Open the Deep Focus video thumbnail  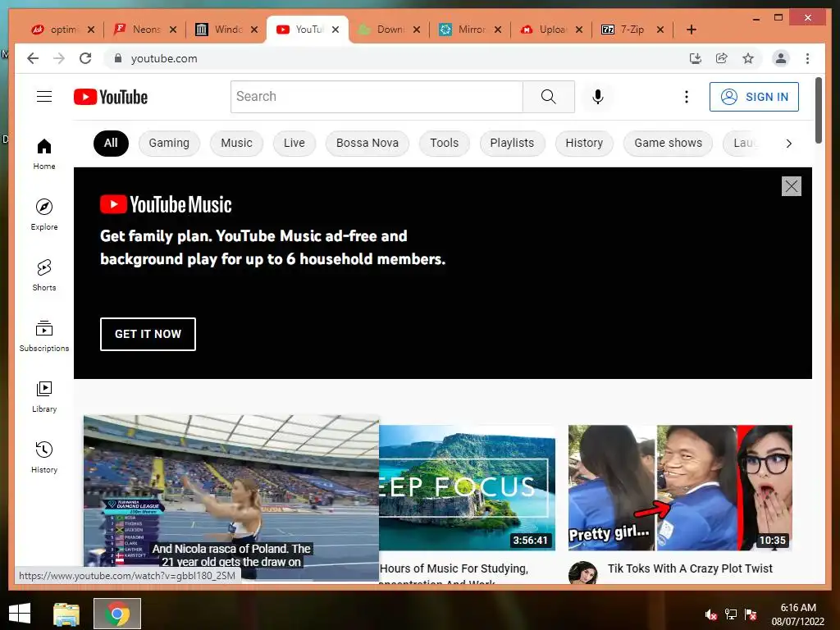467,487
